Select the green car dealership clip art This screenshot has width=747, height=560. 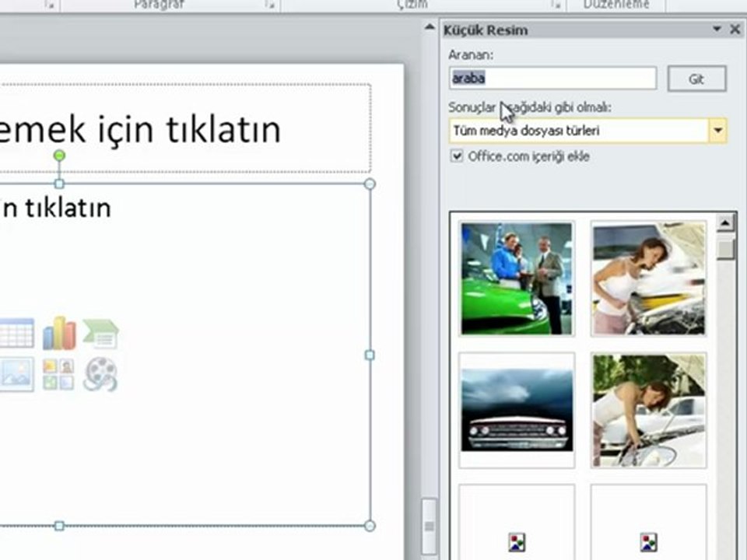pos(517,278)
